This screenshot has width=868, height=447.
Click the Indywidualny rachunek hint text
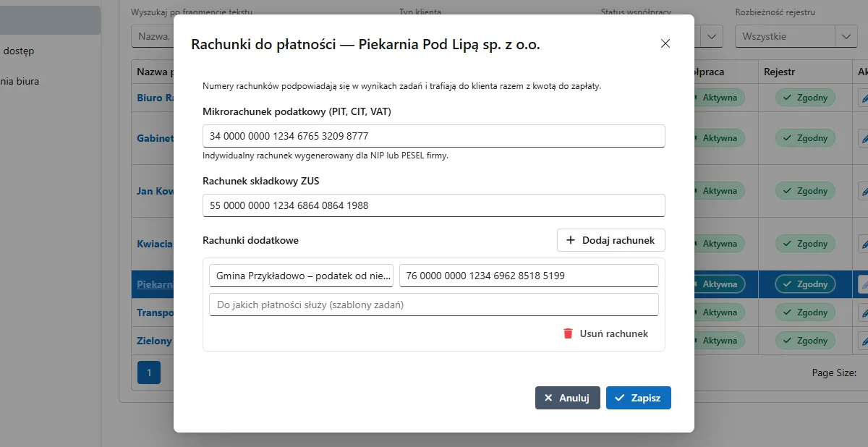coord(325,156)
